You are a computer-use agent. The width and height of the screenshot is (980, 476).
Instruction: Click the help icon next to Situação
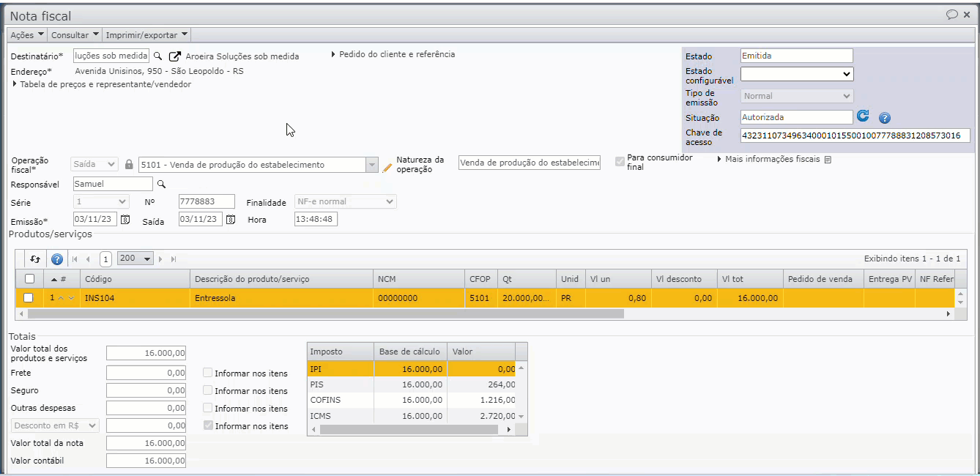click(x=884, y=118)
